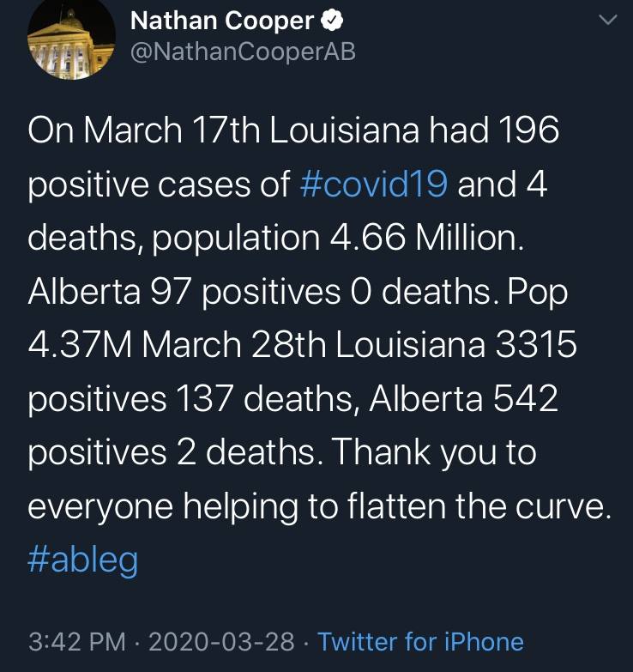The width and height of the screenshot is (633, 672).
Task: Click the @NathanCooperAB handle
Action: [x=243, y=51]
